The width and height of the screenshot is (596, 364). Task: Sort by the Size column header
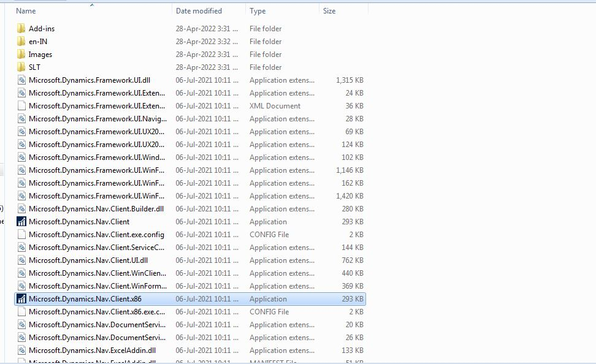(x=329, y=10)
